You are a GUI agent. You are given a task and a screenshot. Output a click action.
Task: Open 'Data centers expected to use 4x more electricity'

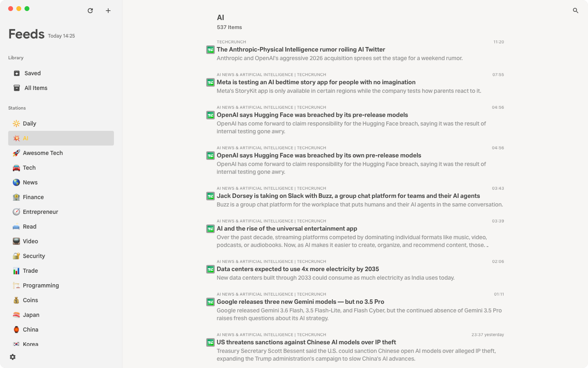pyautogui.click(x=298, y=269)
